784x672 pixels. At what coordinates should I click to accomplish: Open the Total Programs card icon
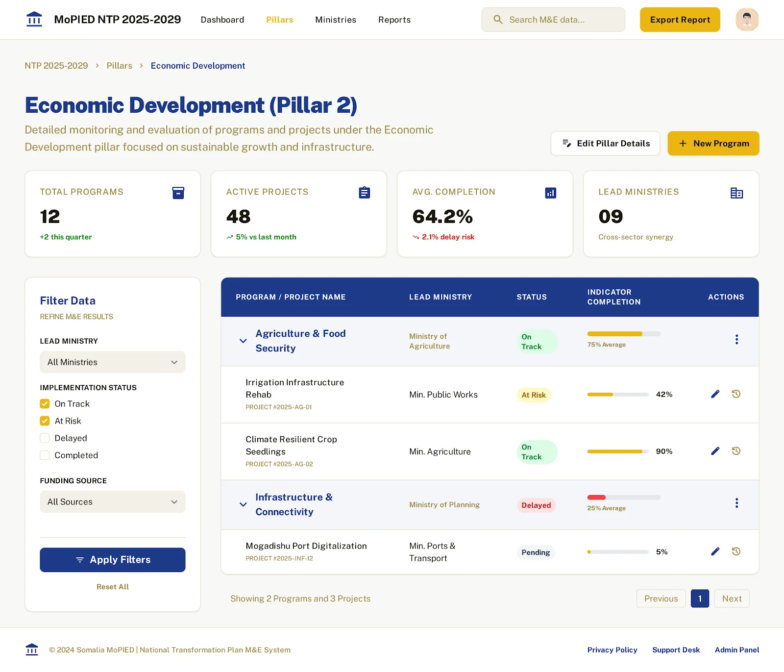[x=178, y=193]
